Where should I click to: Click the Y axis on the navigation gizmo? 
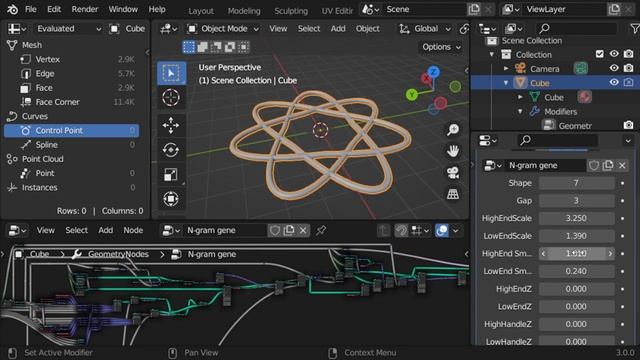tap(412, 95)
